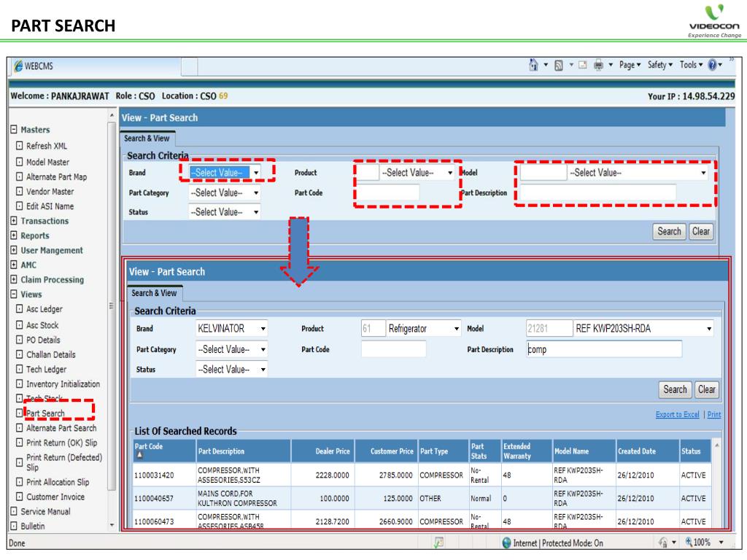This screenshot has width=747, height=560.
Task: Click the upper Clear button
Action: tap(701, 231)
